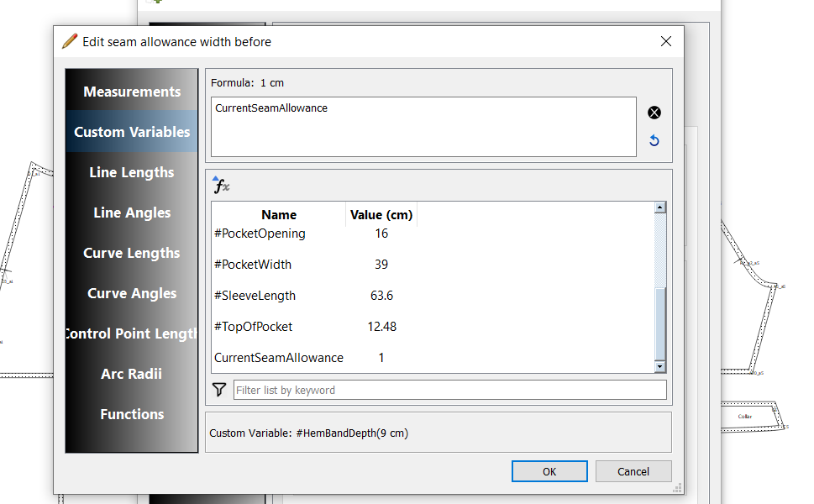Click the fx function wizard icon
Screen dimensions: 814x504
221,186
